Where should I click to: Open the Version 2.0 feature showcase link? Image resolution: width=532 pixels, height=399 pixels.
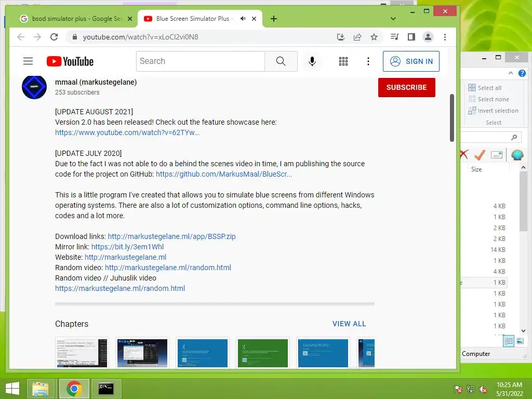pyautogui.click(x=127, y=132)
